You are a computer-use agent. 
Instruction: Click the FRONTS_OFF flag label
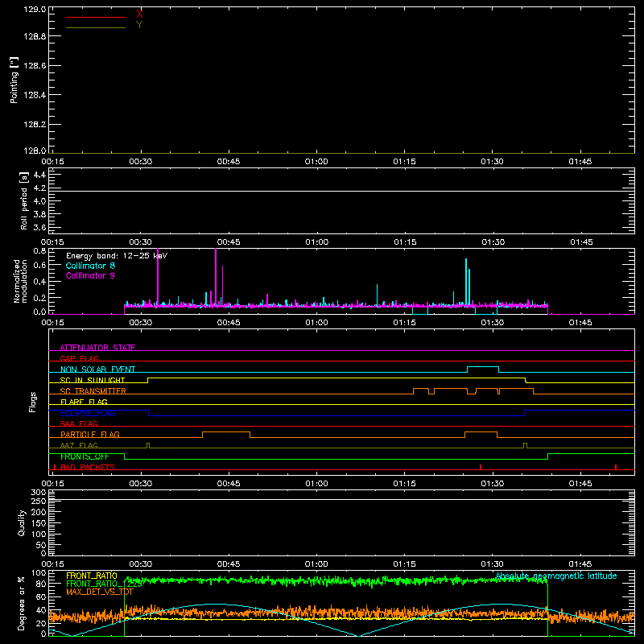click(x=85, y=456)
